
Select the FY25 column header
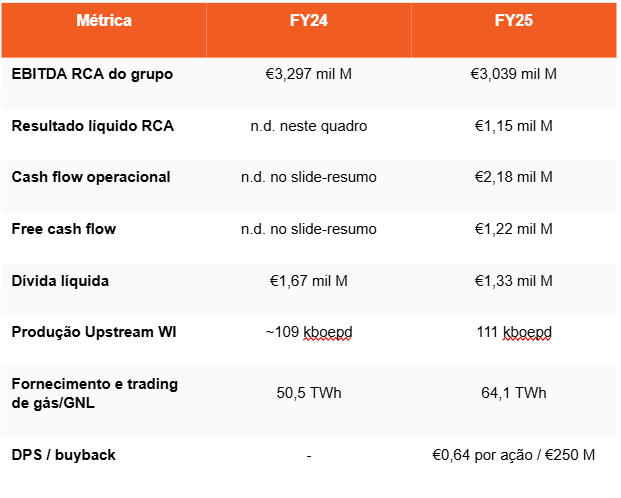click(x=513, y=20)
